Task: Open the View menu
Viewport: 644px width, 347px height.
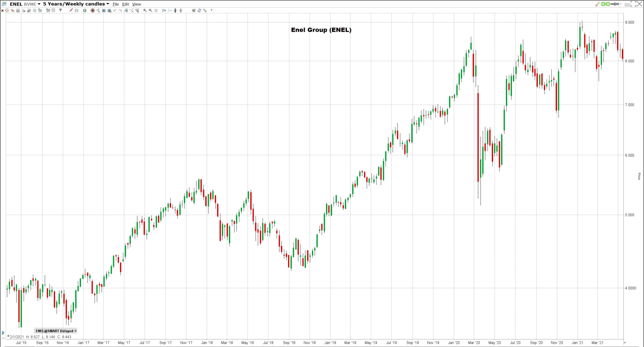Action: [136, 4]
